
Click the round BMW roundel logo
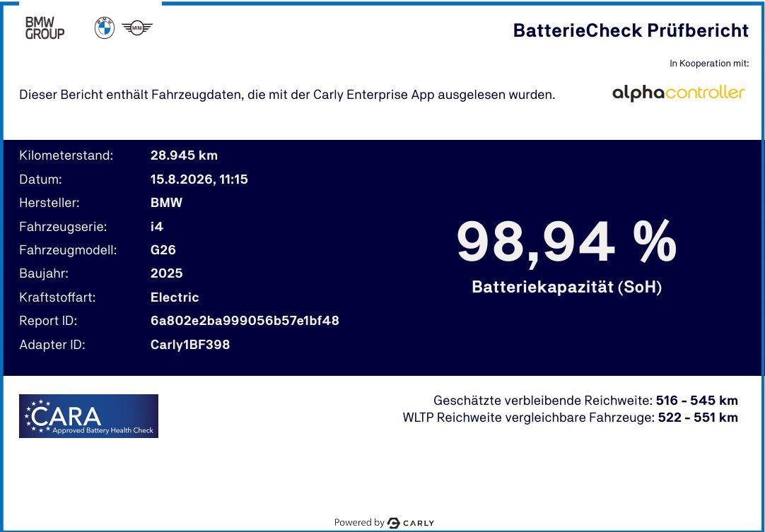click(x=105, y=28)
